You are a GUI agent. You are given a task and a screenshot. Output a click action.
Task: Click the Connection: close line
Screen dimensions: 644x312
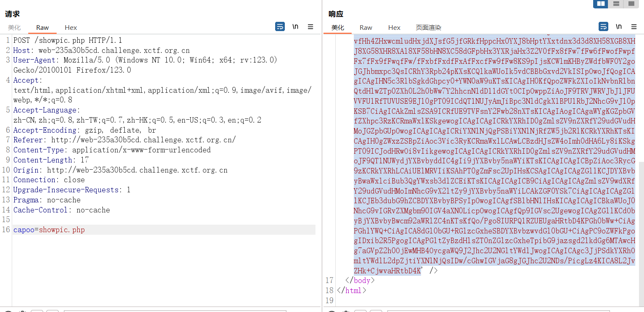(49, 180)
